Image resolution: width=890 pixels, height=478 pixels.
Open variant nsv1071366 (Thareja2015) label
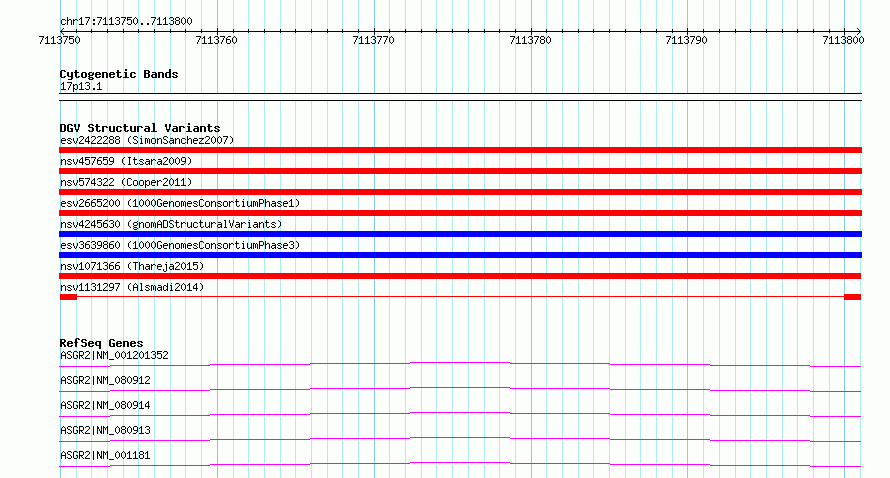[132, 266]
